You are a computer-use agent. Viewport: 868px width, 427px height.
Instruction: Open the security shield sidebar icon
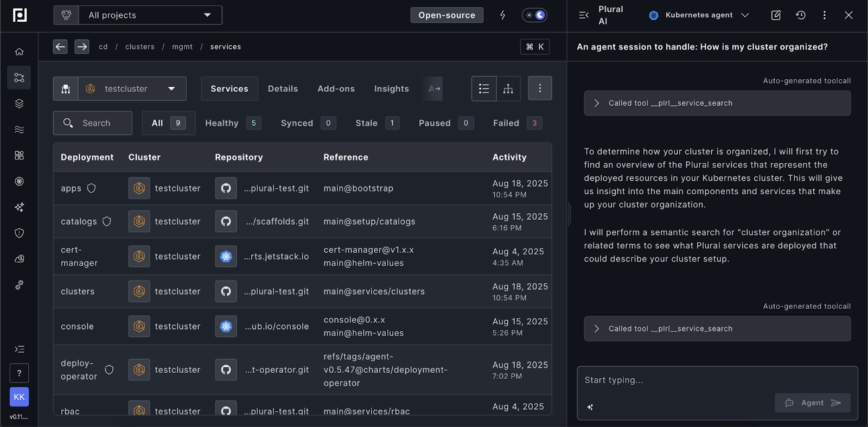click(19, 233)
